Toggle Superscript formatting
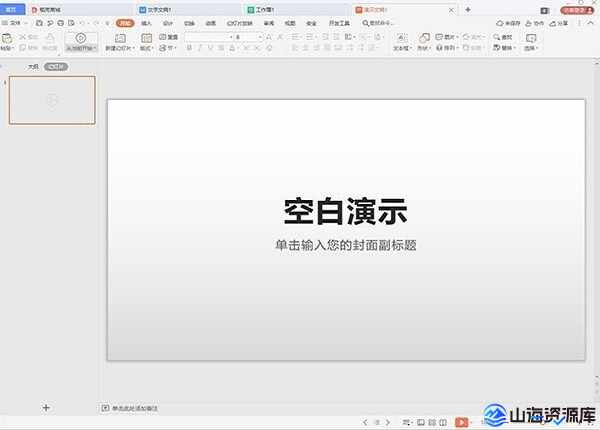 tap(246, 48)
